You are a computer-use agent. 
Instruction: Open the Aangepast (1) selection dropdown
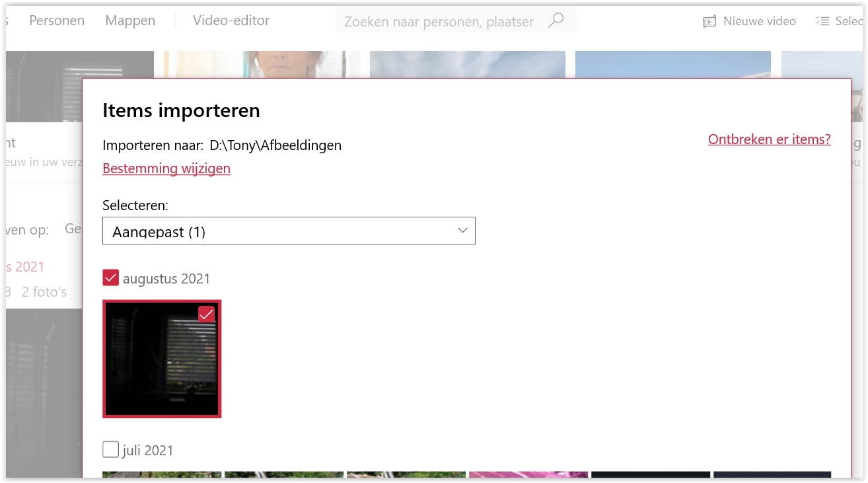[289, 231]
